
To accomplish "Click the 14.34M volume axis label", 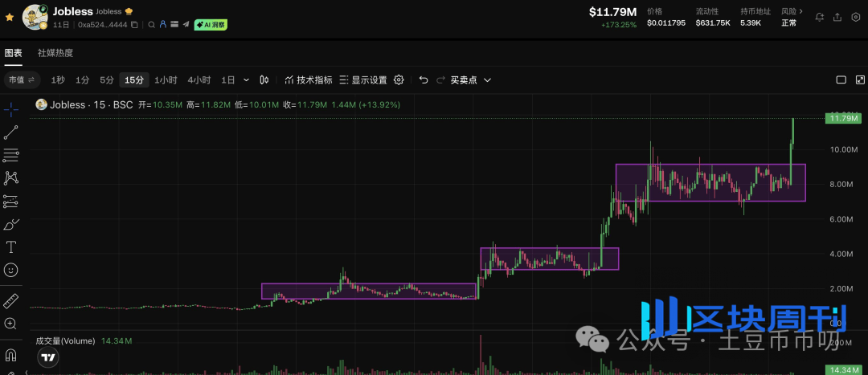I will pos(842,369).
